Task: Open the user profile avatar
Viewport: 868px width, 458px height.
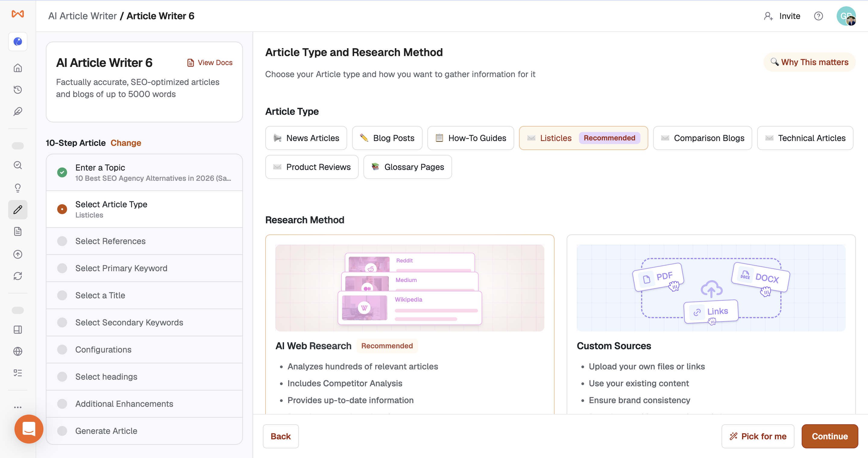Action: 846,16
